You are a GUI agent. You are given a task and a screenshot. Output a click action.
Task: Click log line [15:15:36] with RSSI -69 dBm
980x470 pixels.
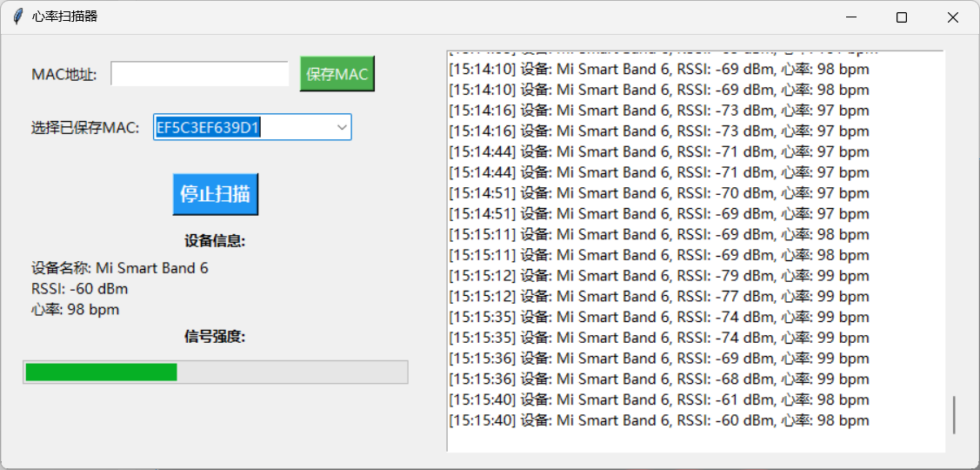coord(659,359)
